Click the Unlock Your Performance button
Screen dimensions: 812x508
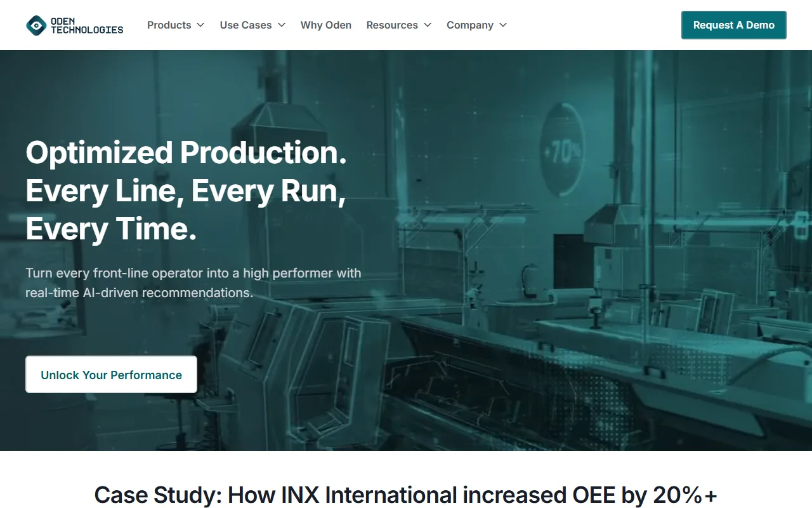(x=111, y=375)
